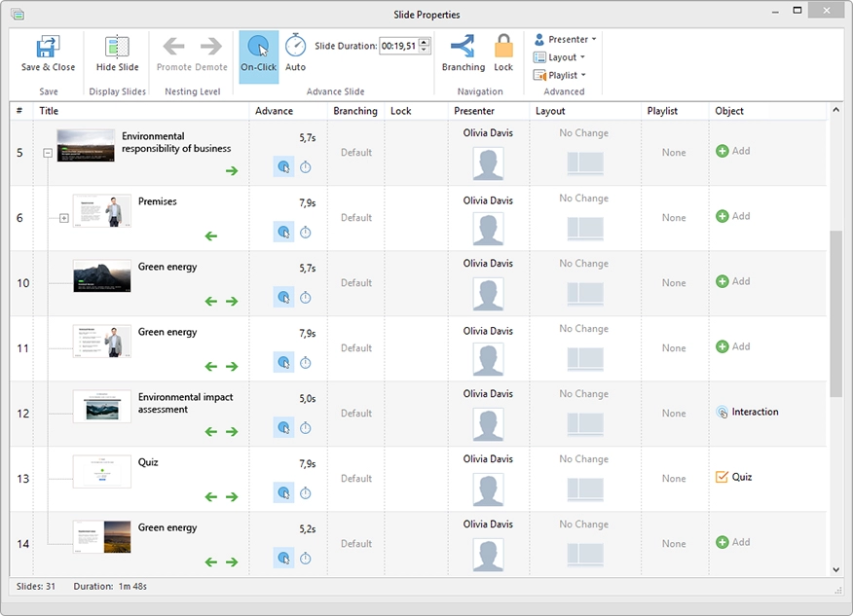This screenshot has width=853, height=616.
Task: Expand the Premises slide tree node
Action: (64, 218)
